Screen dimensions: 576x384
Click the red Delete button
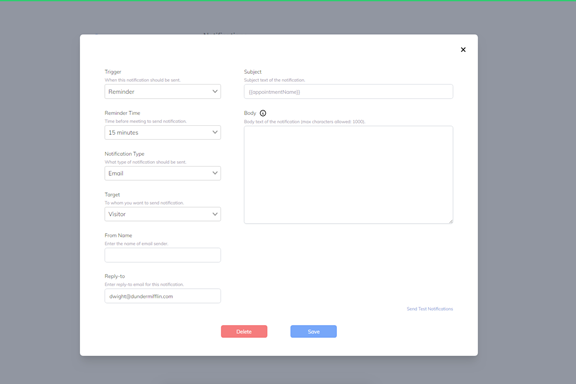(x=244, y=331)
